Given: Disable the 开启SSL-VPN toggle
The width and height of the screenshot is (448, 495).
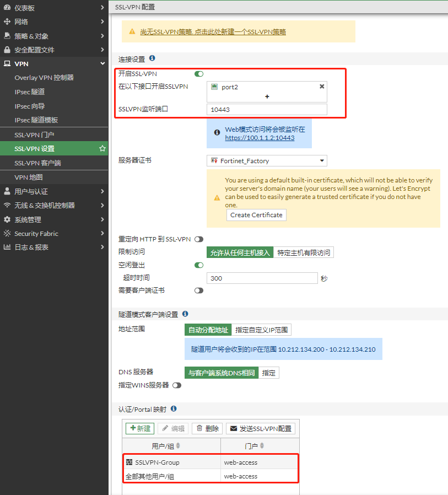Looking at the screenshot, I should point(199,74).
